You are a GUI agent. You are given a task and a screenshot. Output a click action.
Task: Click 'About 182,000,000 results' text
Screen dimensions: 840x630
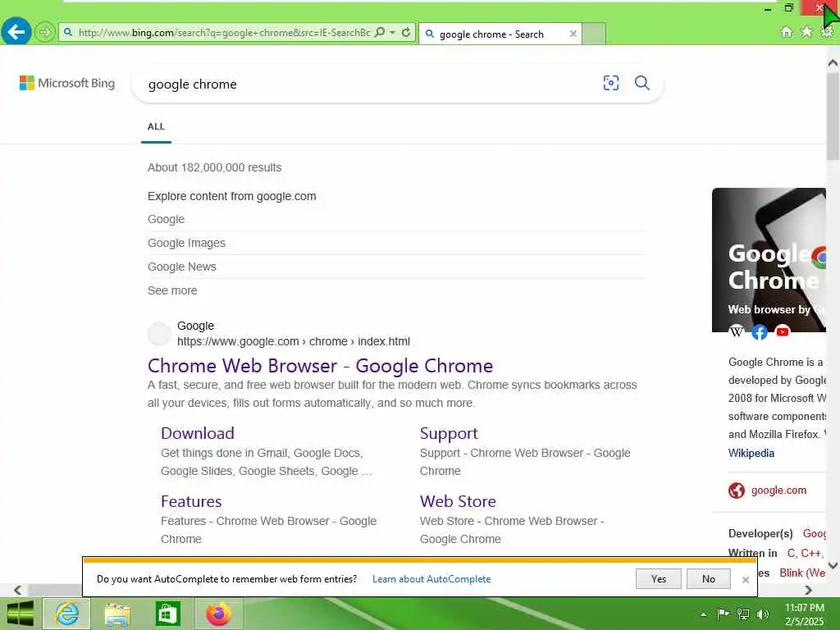214,167
